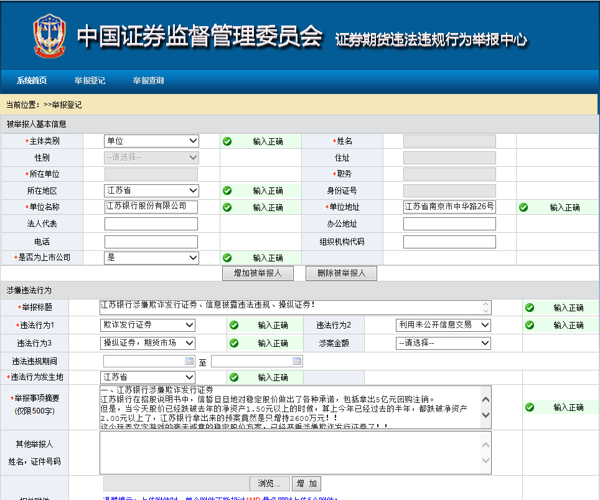Open 所在地区 dropdown showing 江苏省
The image size is (600, 500).
tap(151, 191)
